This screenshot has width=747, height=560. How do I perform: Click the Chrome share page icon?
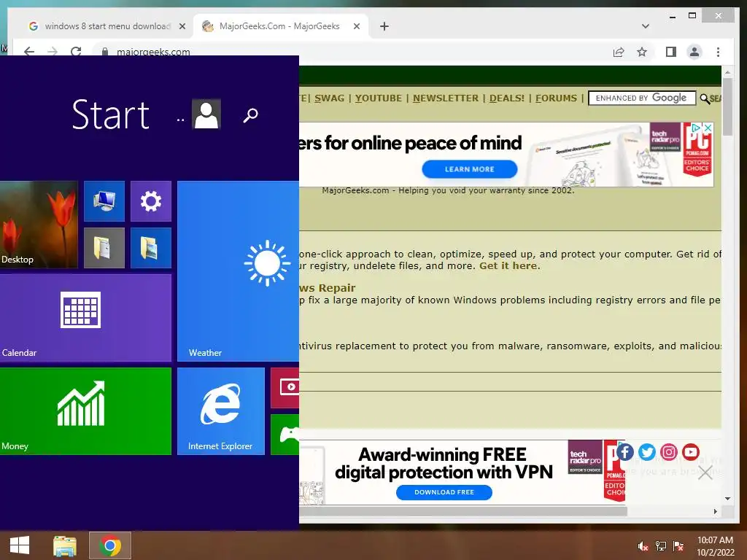click(x=619, y=52)
